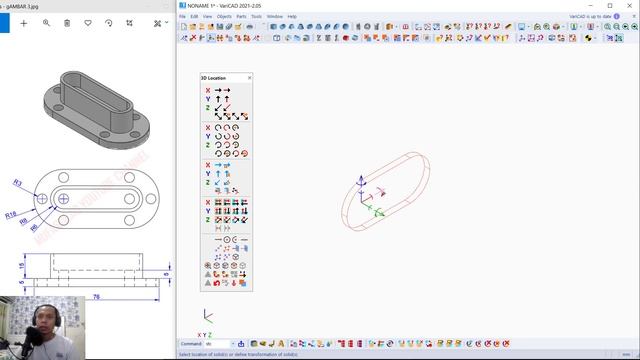Click the red X delete icon in second toolbar row
The height and width of the screenshot is (360, 640).
pyautogui.click(x=193, y=38)
